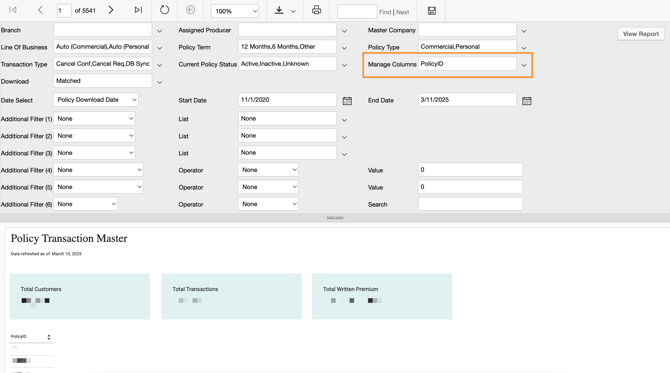Click the save disk icon
Image resolution: width=670 pixels, height=373 pixels.
tap(432, 11)
